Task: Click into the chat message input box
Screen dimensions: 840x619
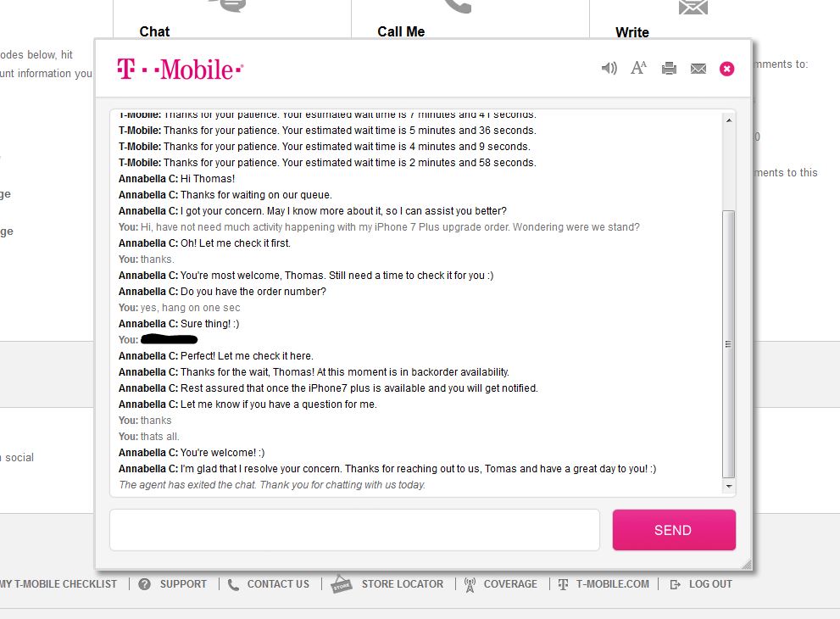Action: 354,529
